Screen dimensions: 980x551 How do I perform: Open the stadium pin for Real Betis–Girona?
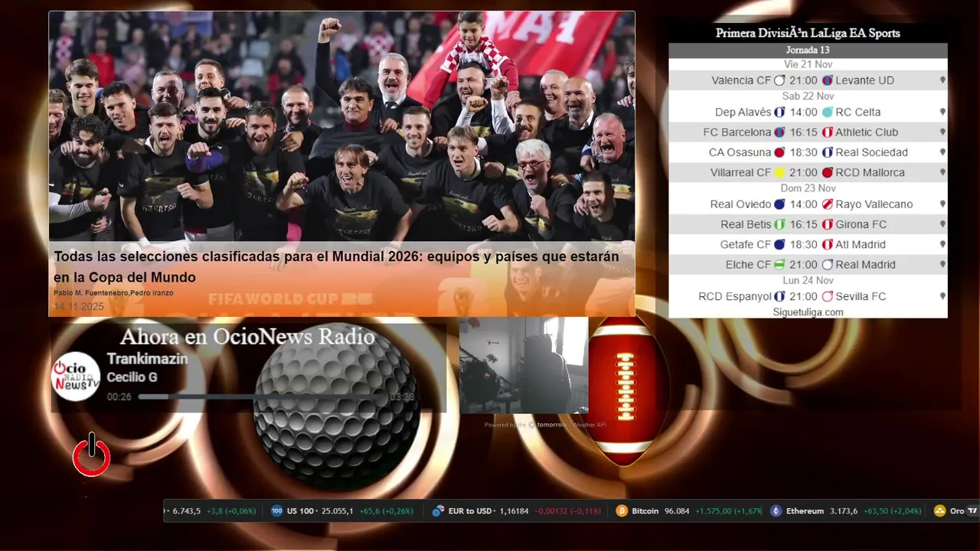942,224
